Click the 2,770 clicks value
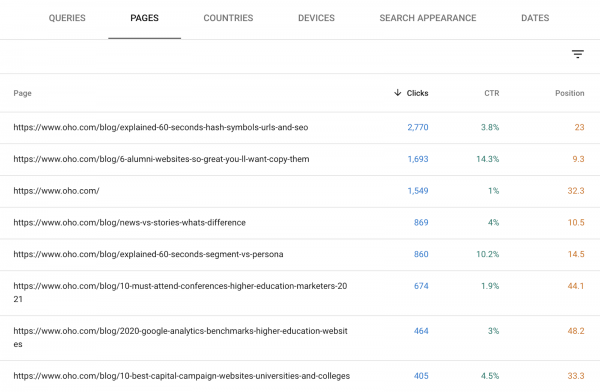Screen dimensions: 600x392 click(x=417, y=127)
